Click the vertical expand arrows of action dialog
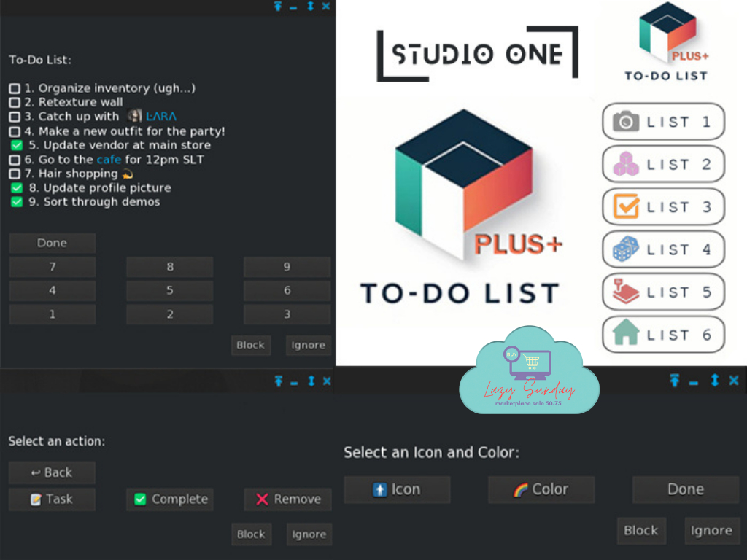Viewport: 747px width, 560px height. (311, 381)
